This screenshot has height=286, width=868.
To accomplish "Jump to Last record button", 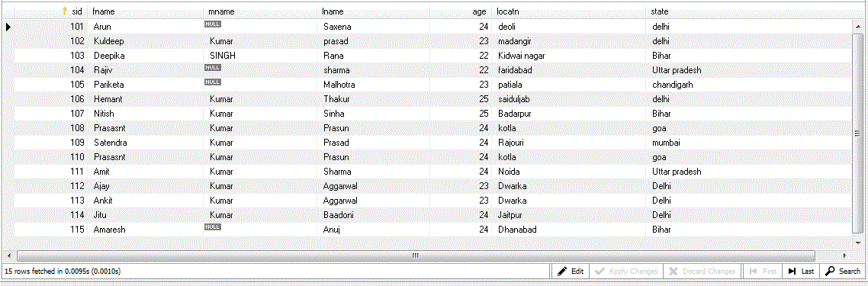I will pyautogui.click(x=801, y=272).
